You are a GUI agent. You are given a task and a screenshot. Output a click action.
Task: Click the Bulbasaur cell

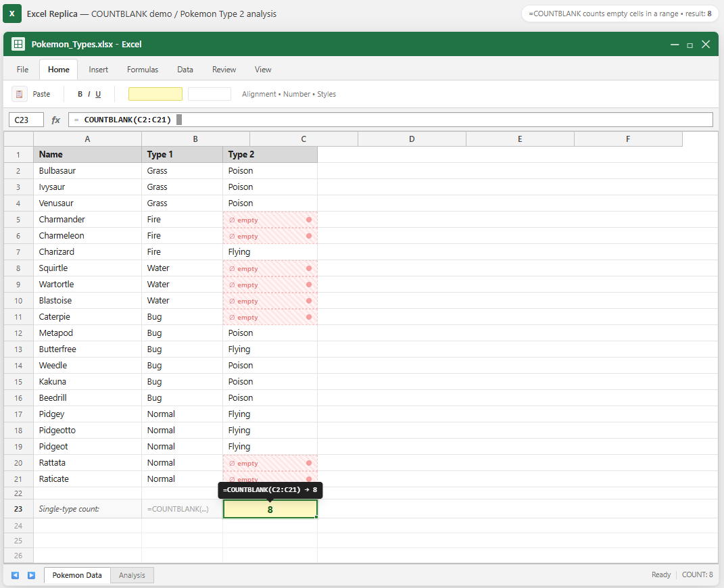click(87, 171)
